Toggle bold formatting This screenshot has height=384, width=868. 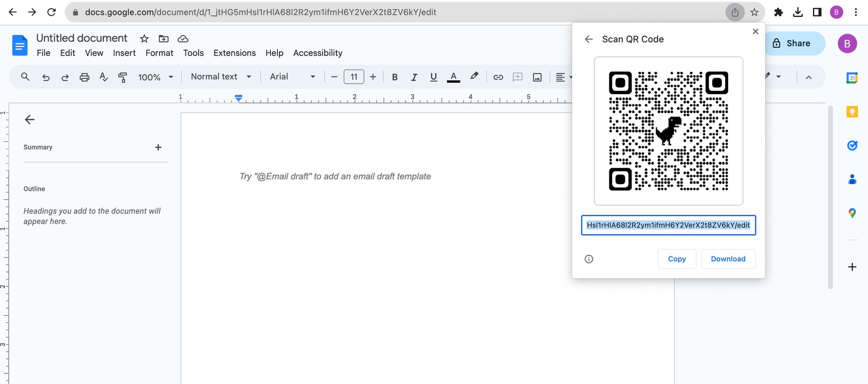click(395, 77)
